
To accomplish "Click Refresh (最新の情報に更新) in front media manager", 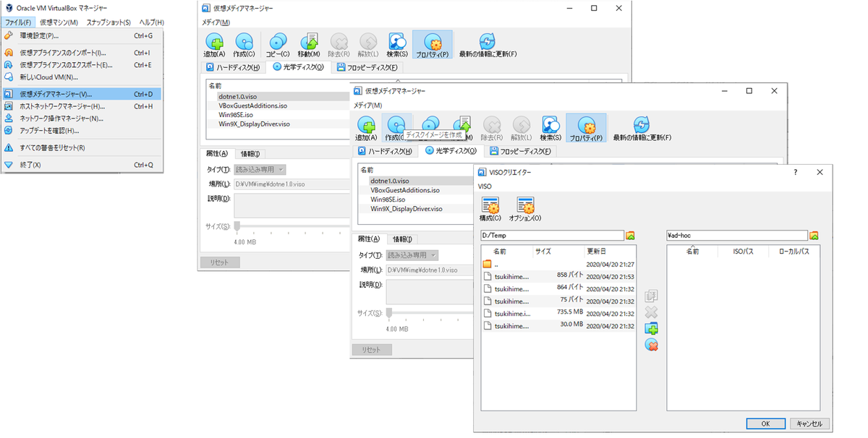I will [642, 126].
